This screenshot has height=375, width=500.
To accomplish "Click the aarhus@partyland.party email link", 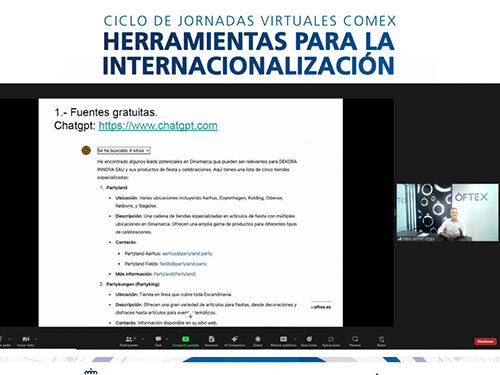I will [187, 254].
